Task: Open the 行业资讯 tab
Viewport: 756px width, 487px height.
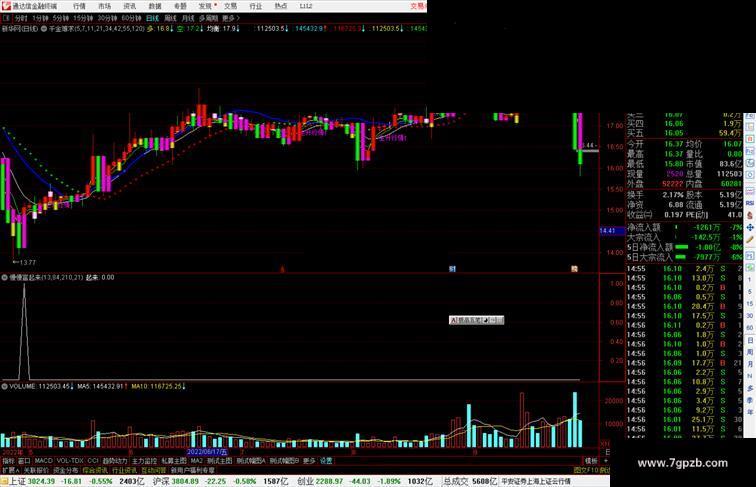Action: point(124,470)
